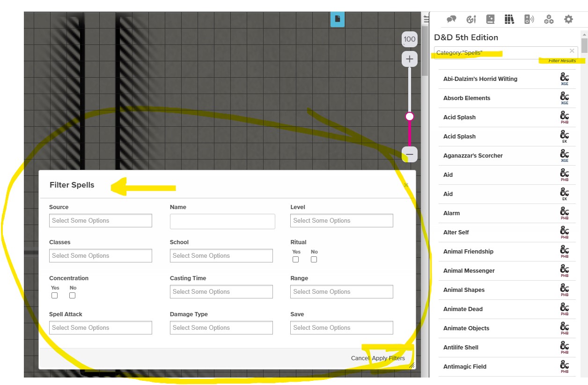Viewport: 588px width, 385px height.
Task: Switch to the Compendium books tab
Action: [x=509, y=19]
